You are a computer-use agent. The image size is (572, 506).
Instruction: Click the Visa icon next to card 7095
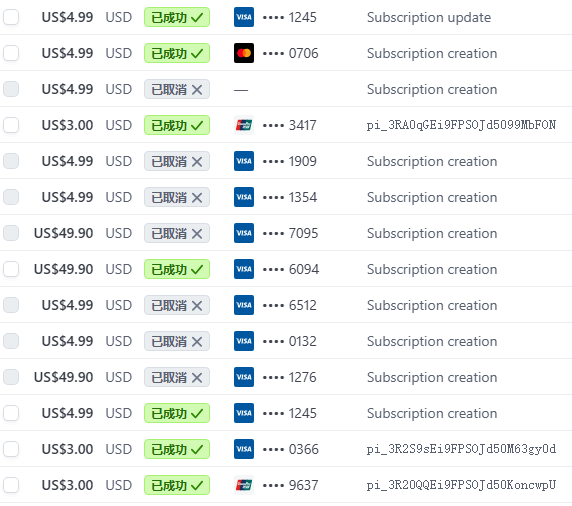244,233
